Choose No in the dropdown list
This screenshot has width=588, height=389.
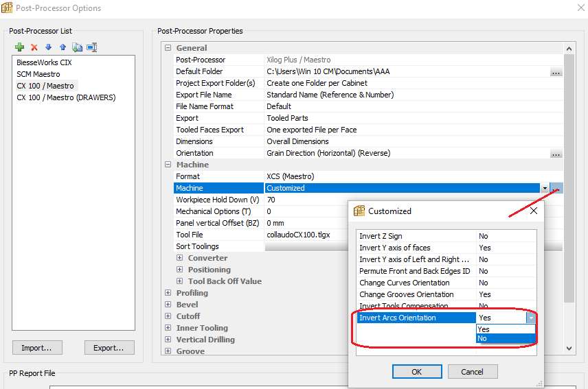pos(505,338)
